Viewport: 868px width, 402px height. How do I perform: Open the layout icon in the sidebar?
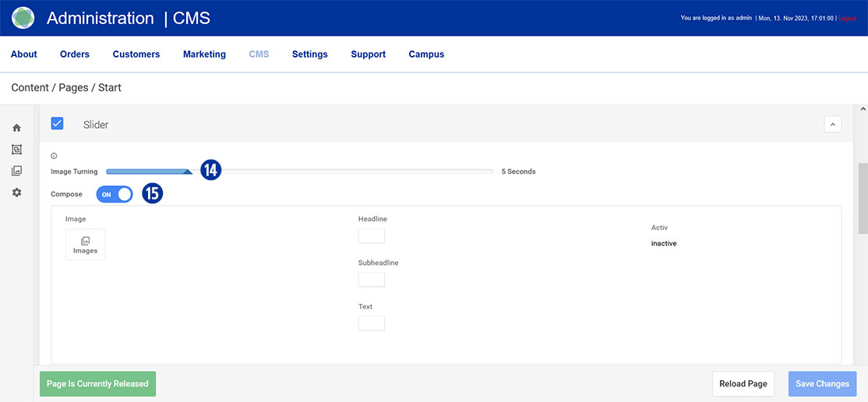(16, 150)
